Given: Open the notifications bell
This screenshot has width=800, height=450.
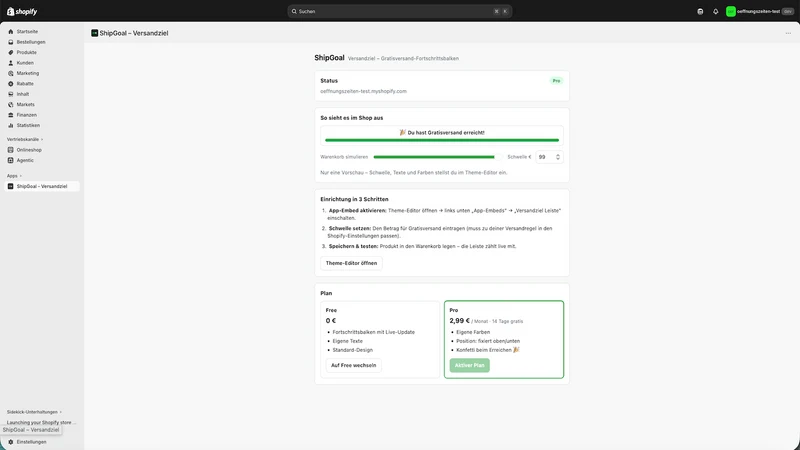Looking at the screenshot, I should [715, 11].
